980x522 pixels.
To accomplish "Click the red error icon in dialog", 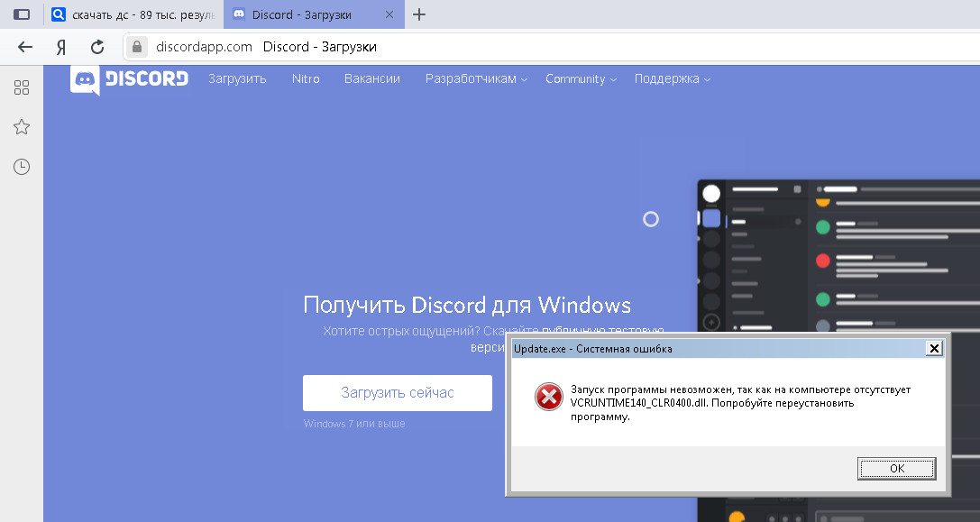I will [x=549, y=397].
